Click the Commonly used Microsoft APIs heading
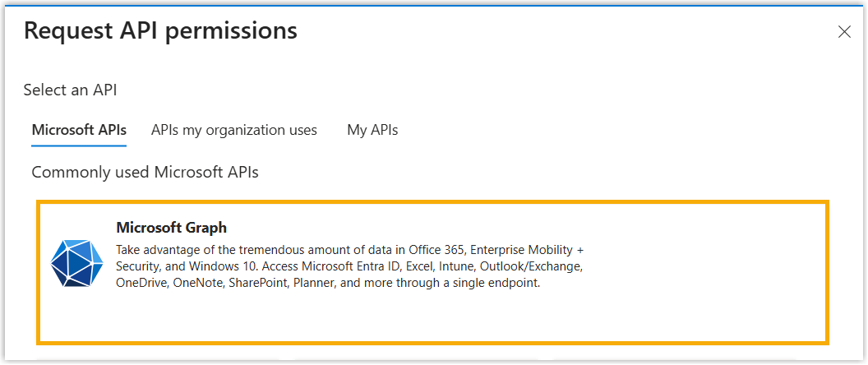 coord(145,172)
